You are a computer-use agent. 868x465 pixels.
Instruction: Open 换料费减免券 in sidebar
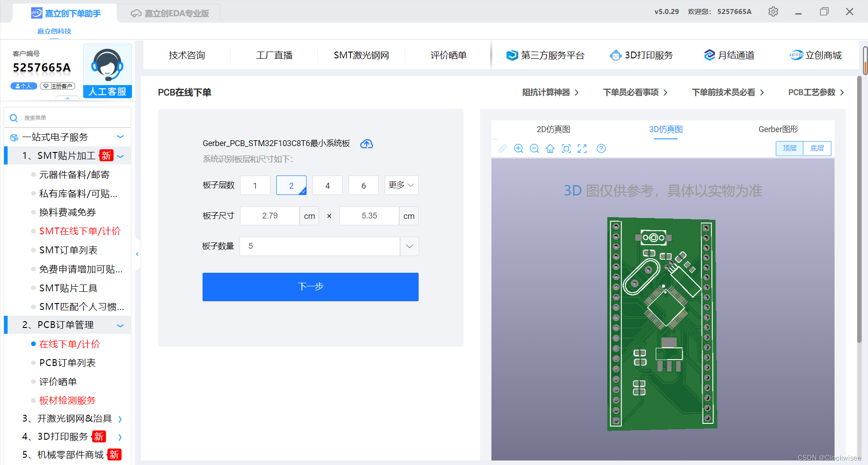point(67,212)
